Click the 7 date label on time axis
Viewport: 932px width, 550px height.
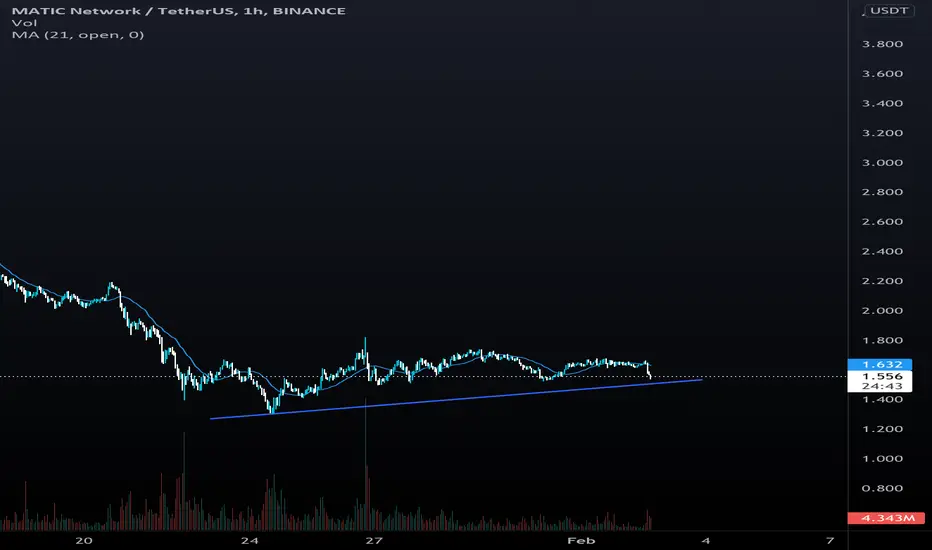point(830,540)
